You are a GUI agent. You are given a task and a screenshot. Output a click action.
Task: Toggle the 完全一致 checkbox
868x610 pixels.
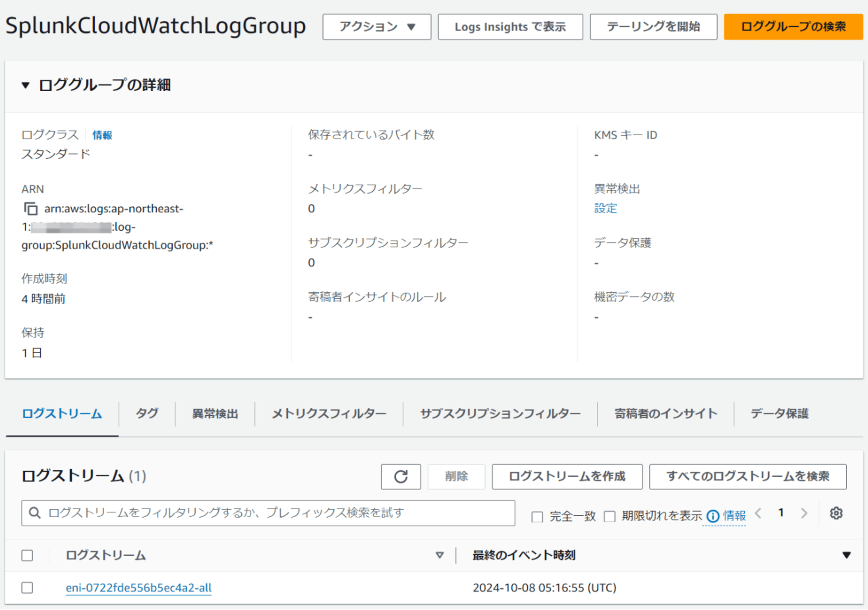[537, 517]
